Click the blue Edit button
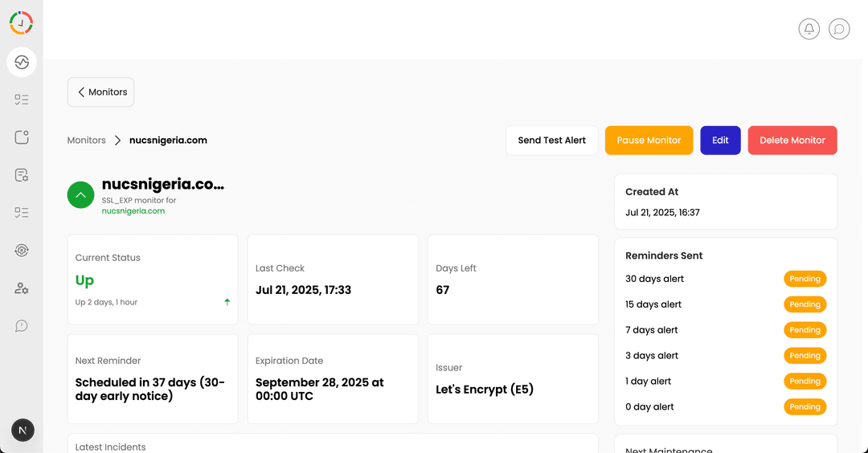 tap(720, 141)
